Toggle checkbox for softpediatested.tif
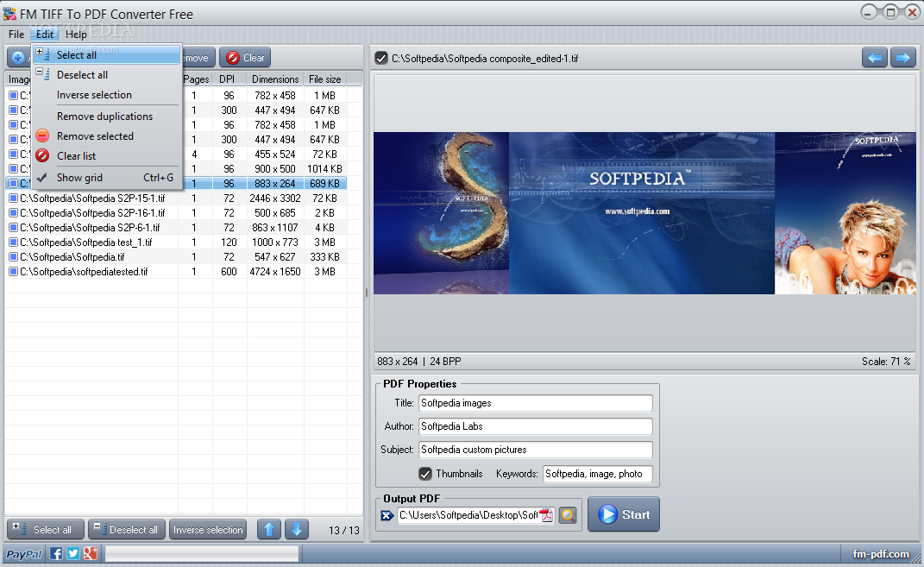The image size is (924, 567). click(x=13, y=272)
